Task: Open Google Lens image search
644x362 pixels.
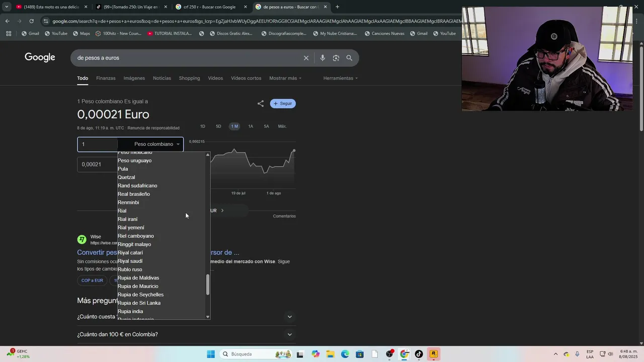Action: click(336, 58)
